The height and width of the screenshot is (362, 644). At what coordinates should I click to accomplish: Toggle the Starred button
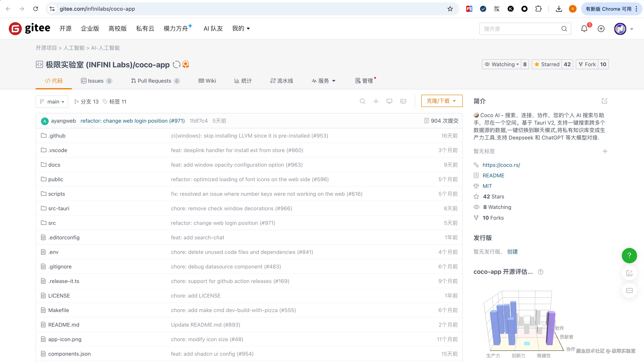pos(547,64)
